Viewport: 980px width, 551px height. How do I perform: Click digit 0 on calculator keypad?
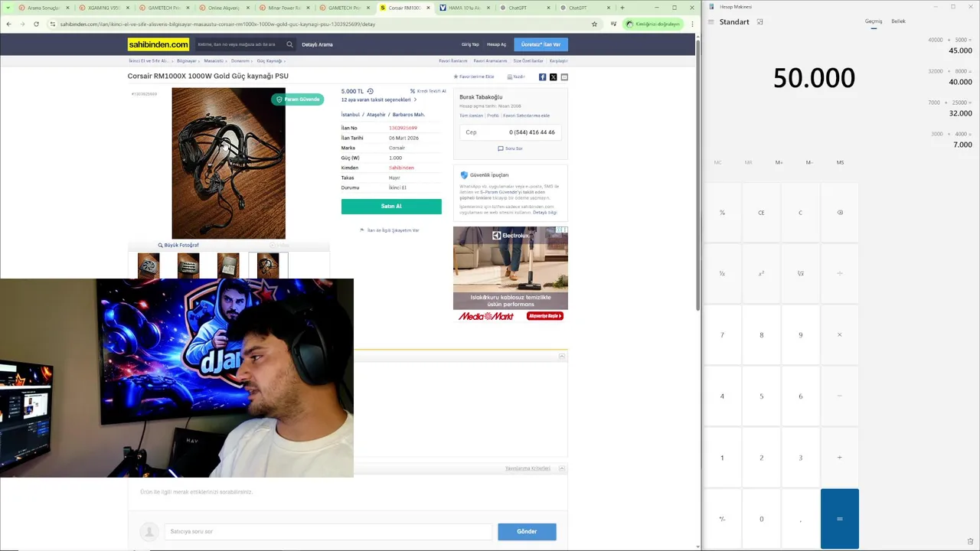(761, 519)
